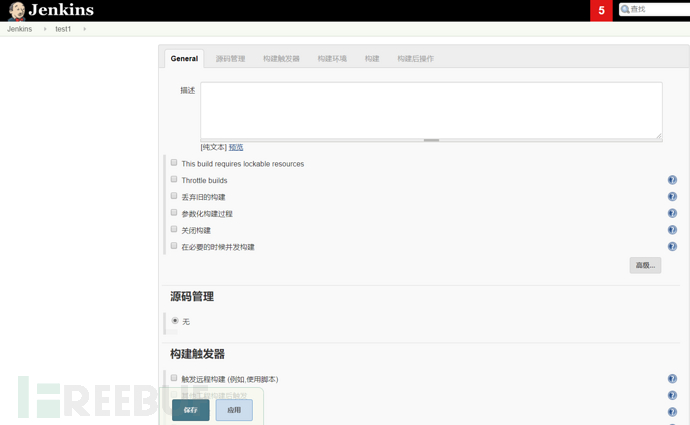Check the 参数化构建过程 option
The height and width of the screenshot is (425, 690).
(x=174, y=212)
